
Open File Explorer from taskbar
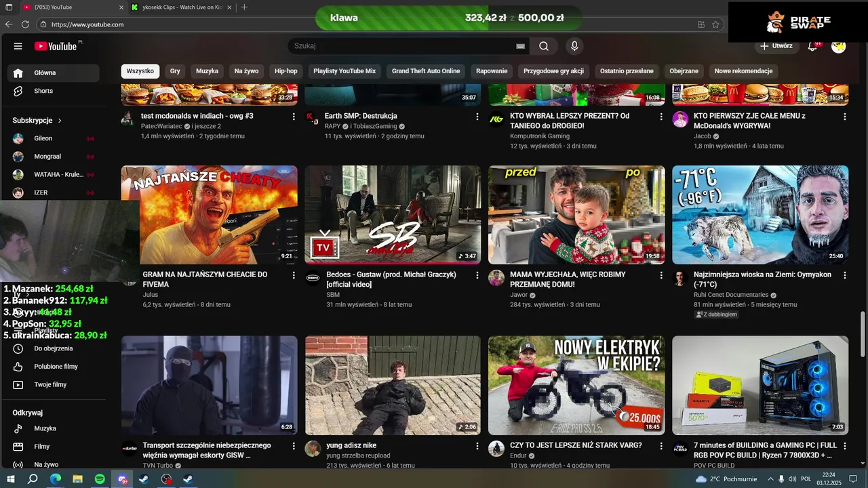(77, 479)
